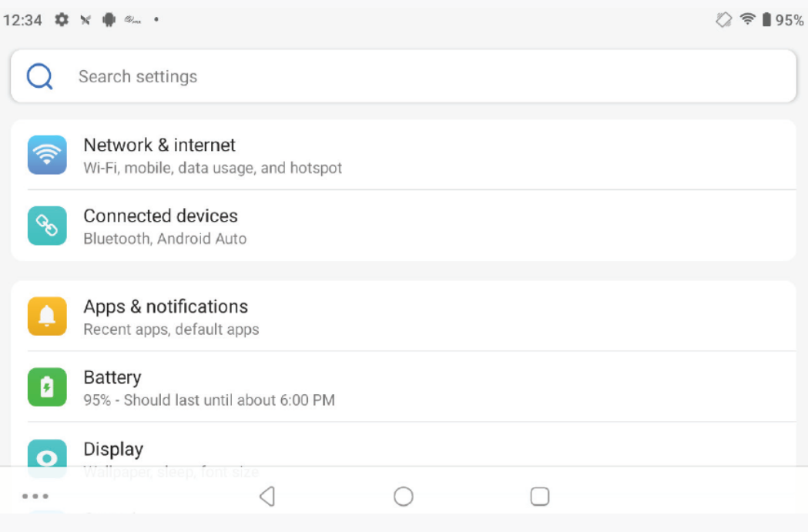Tap the auto-rotate status bar icon
The height and width of the screenshot is (532, 808).
tap(723, 20)
